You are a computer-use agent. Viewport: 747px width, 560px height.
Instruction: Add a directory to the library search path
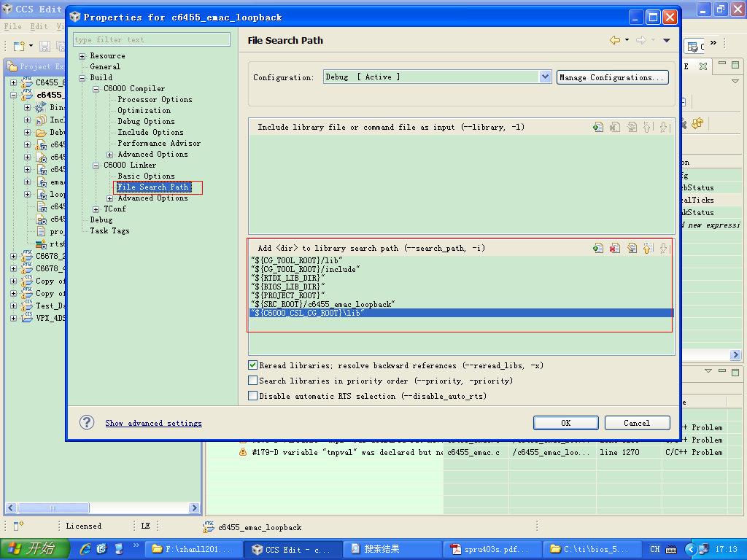coord(598,248)
